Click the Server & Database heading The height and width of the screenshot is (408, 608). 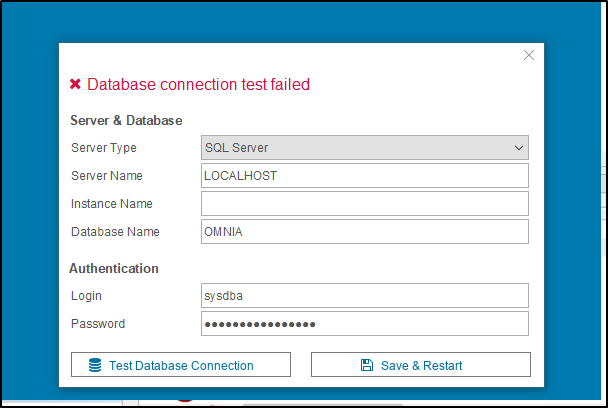(x=126, y=121)
